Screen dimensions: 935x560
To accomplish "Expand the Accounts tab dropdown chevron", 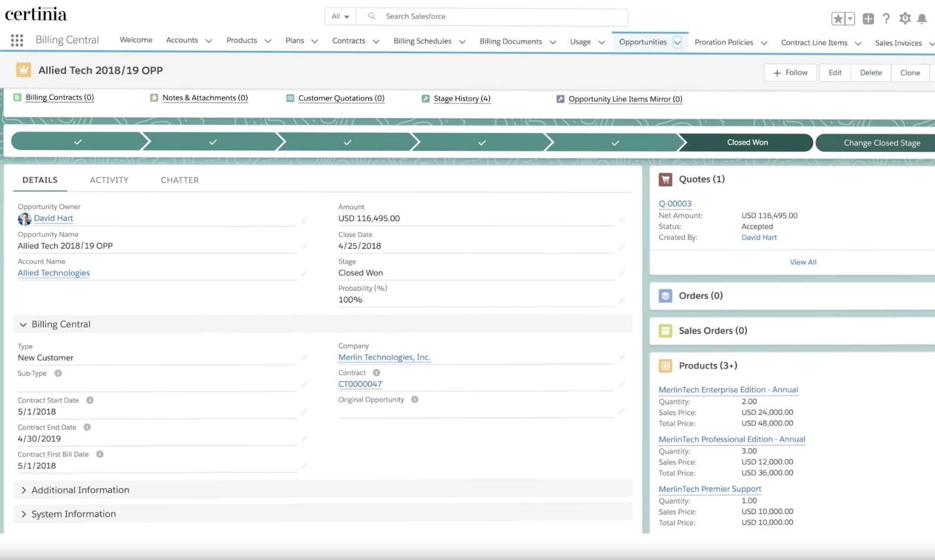I will [209, 41].
